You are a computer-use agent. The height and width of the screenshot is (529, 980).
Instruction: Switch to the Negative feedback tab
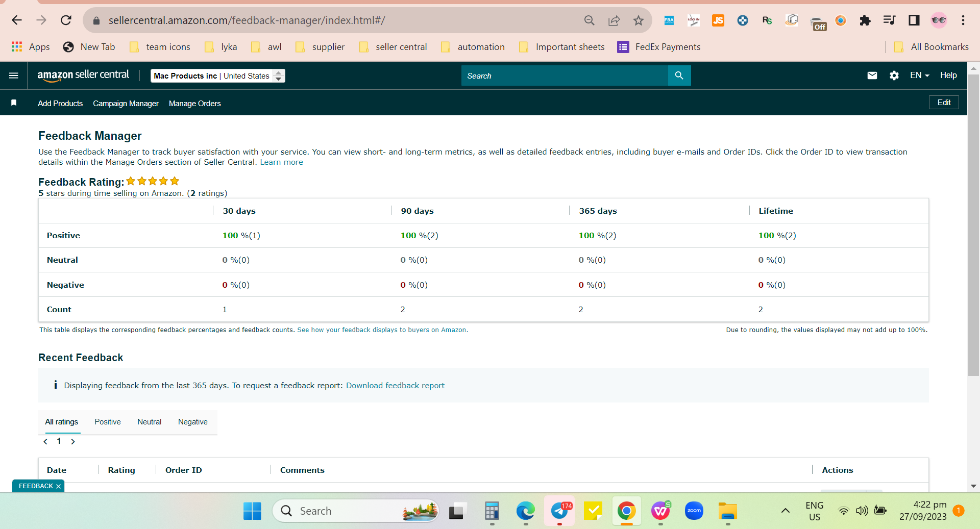(193, 422)
